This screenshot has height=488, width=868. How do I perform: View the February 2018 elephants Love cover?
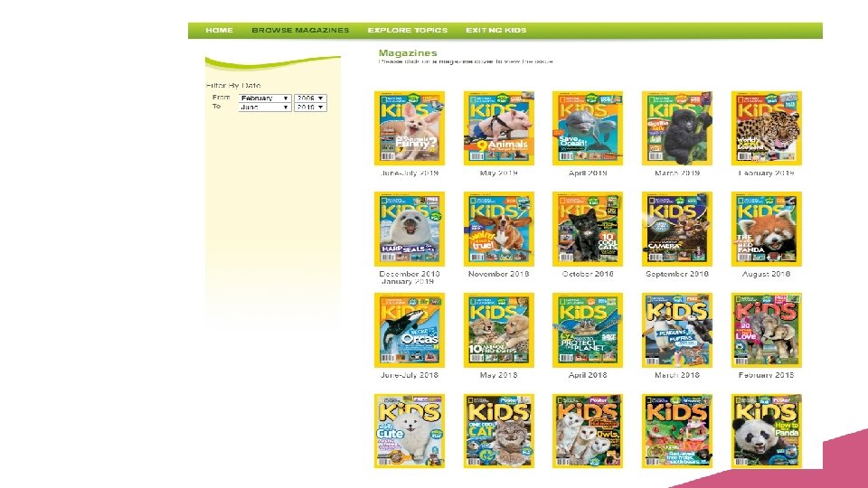point(766,331)
